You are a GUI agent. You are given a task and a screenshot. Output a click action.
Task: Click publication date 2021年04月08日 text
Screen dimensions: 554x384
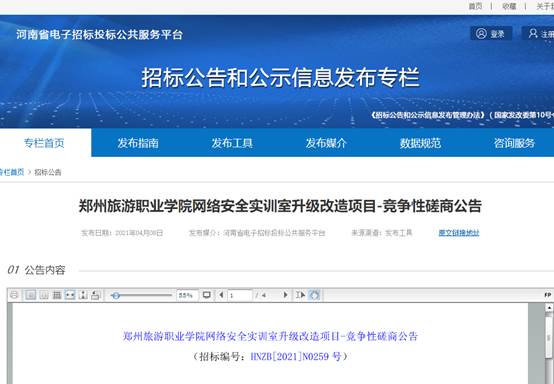click(x=139, y=233)
